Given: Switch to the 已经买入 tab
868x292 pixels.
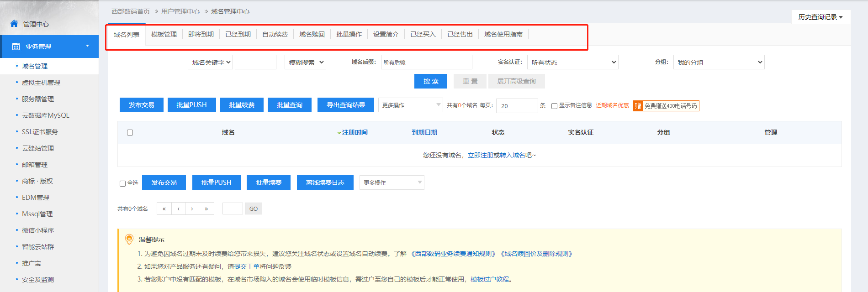Looking at the screenshot, I should 423,34.
